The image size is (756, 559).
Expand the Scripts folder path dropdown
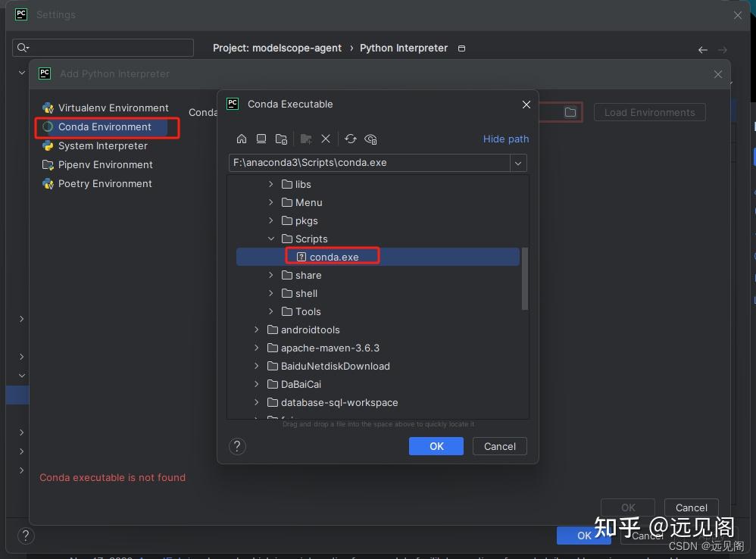coord(517,162)
